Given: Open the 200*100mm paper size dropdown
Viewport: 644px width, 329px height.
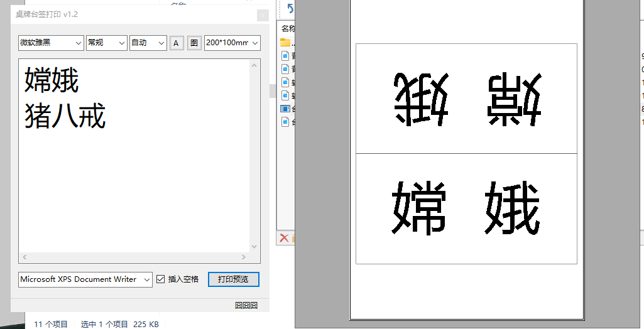Looking at the screenshot, I should (232, 43).
